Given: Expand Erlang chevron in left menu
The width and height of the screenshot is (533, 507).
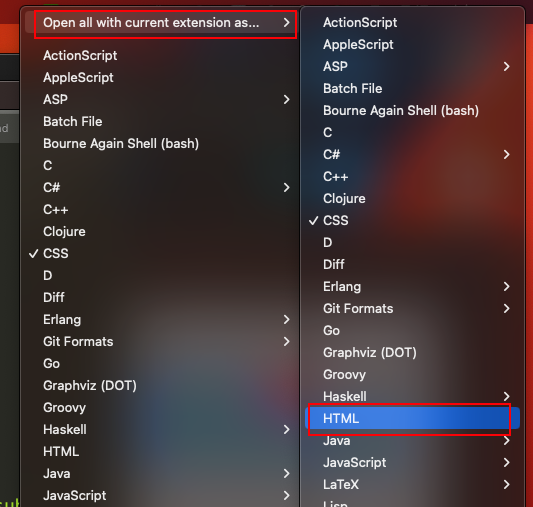Looking at the screenshot, I should [x=287, y=319].
